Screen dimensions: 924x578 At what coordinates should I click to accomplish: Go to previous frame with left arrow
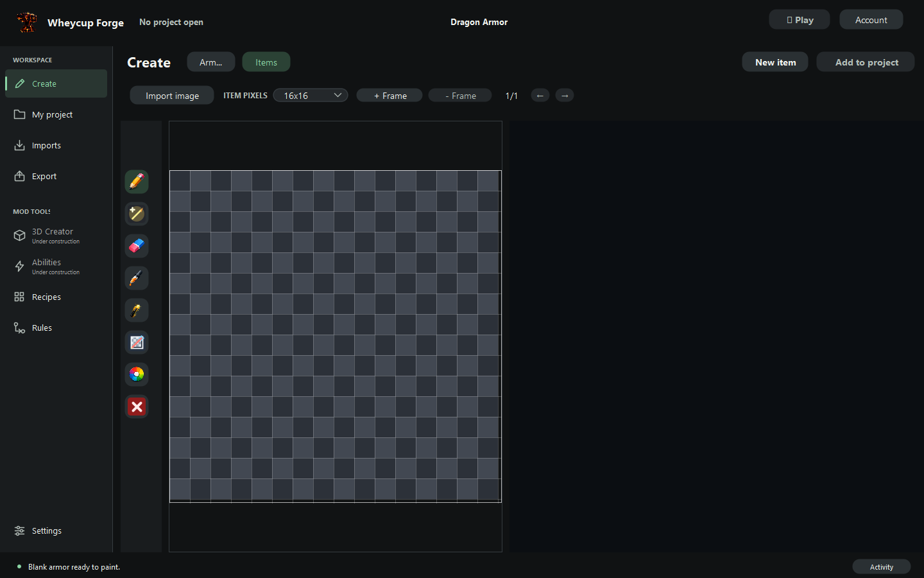coord(540,96)
